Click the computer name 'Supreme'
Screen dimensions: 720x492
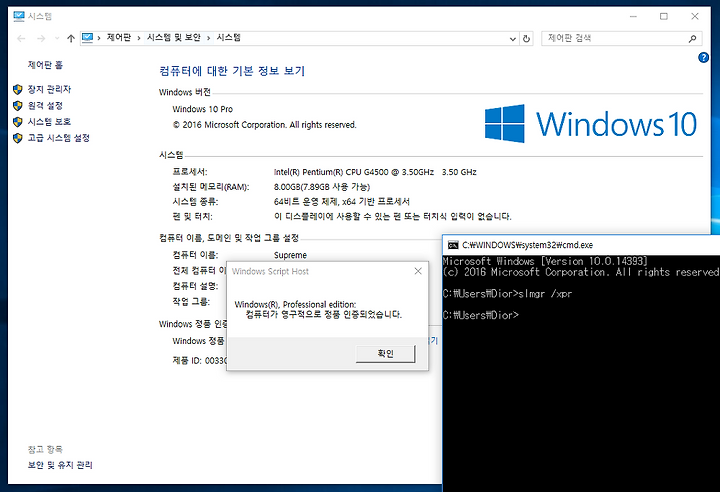point(290,255)
